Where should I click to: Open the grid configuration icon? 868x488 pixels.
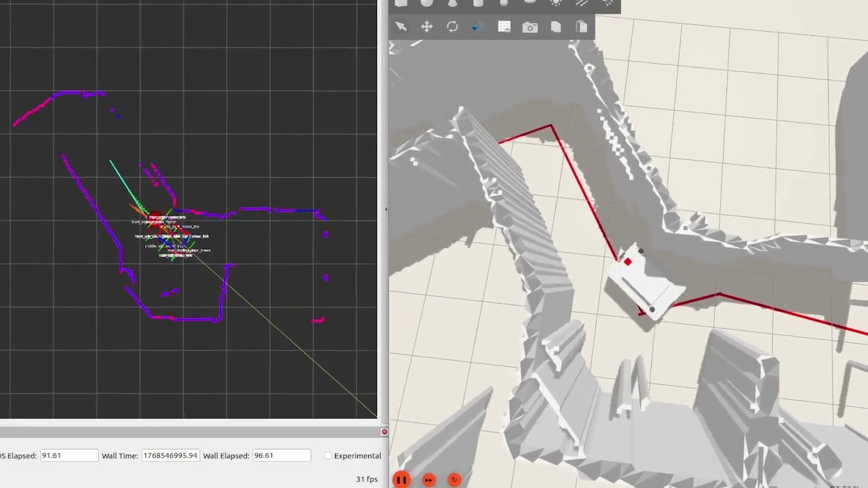click(x=504, y=26)
